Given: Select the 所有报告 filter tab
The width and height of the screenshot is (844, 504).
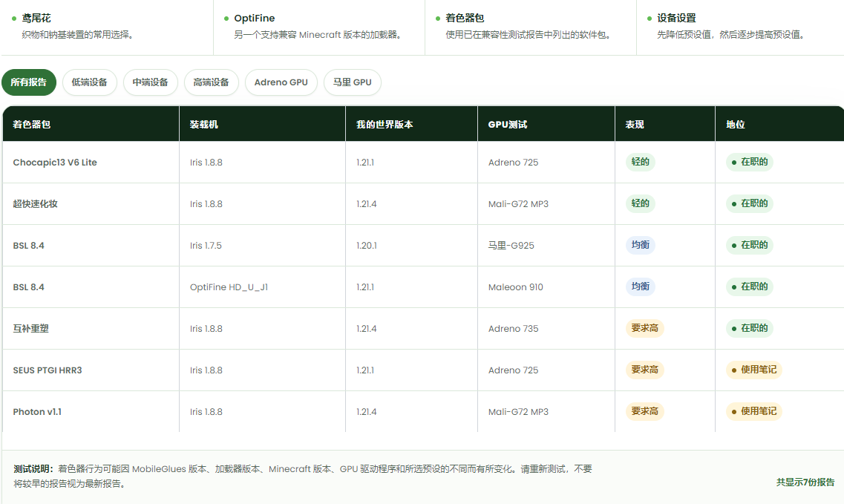Looking at the screenshot, I should point(28,82).
